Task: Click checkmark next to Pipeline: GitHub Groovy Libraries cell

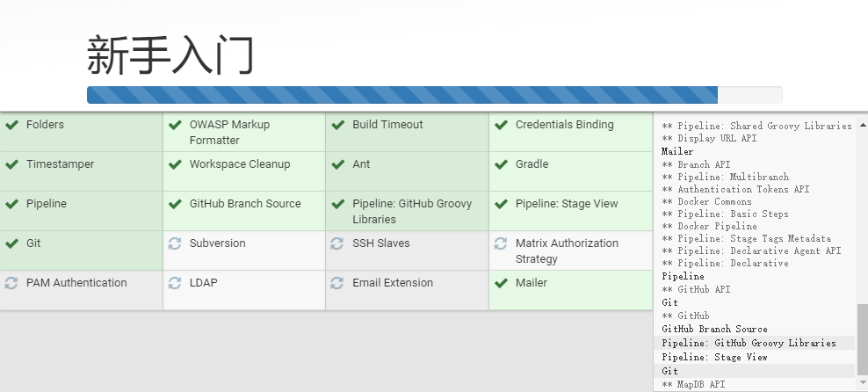Action: pyautogui.click(x=337, y=204)
